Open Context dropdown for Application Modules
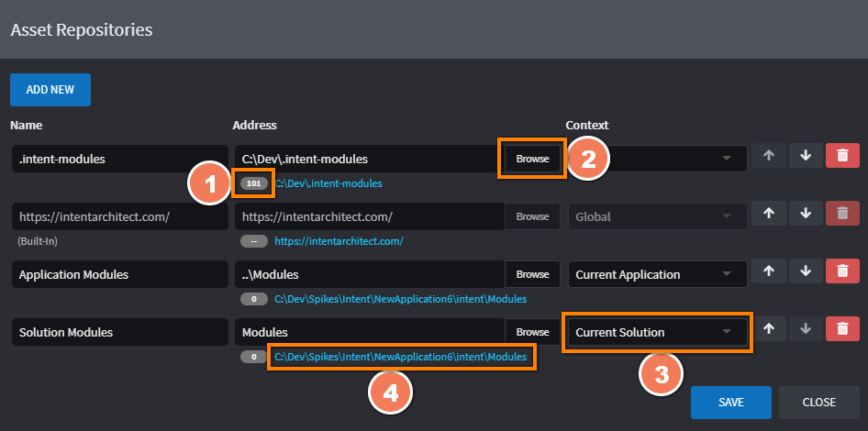The height and width of the screenshot is (431, 868). (x=656, y=274)
